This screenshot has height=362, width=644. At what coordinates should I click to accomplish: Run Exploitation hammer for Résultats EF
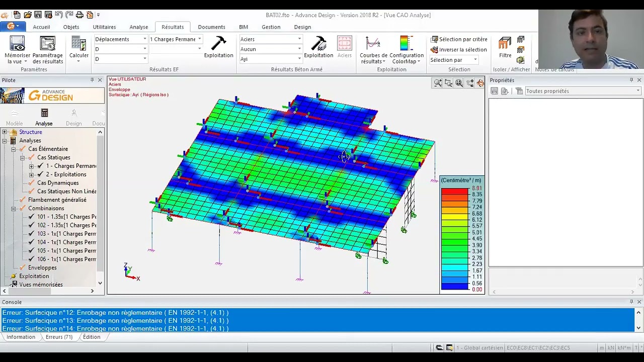point(218,47)
